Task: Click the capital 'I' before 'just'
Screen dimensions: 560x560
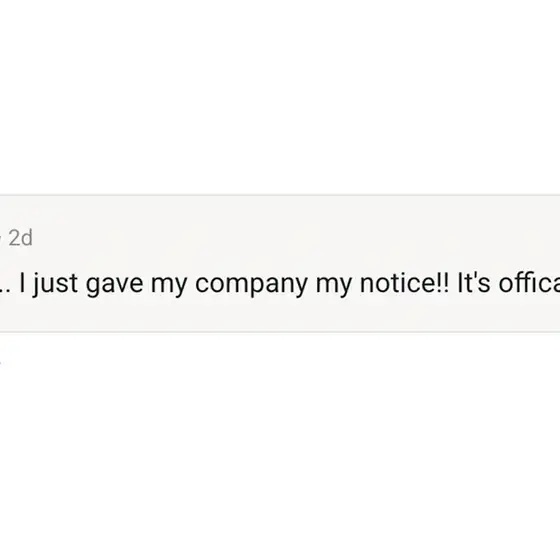Action: [x=22, y=283]
